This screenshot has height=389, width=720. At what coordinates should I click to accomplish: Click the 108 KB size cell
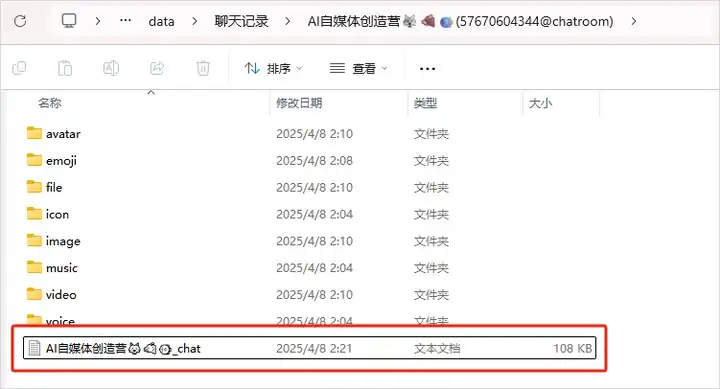click(573, 349)
